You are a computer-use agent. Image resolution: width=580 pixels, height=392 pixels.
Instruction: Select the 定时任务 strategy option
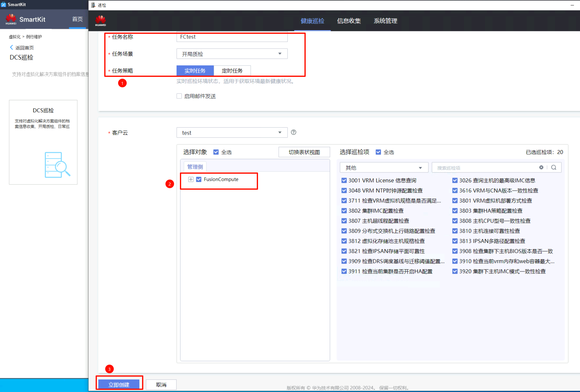232,71
